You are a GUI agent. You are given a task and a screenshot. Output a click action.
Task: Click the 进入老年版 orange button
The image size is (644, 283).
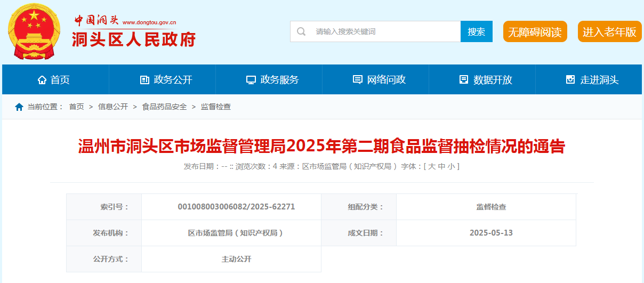(609, 31)
